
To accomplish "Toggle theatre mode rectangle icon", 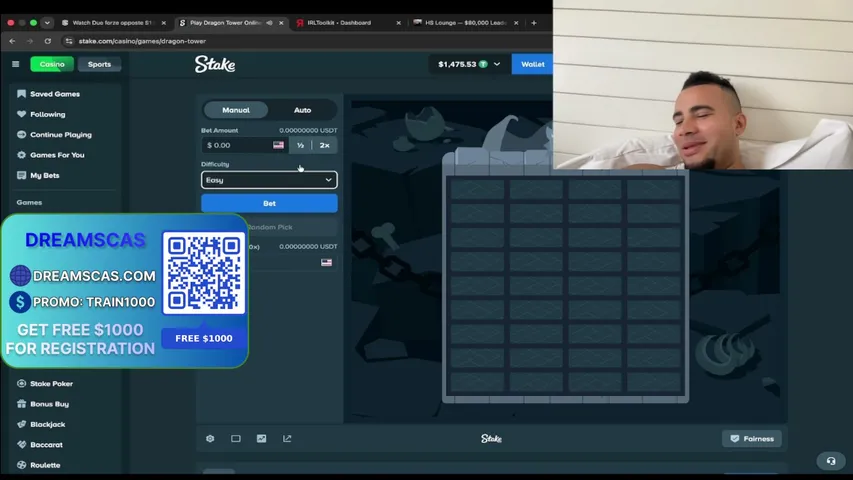I will pos(236,439).
